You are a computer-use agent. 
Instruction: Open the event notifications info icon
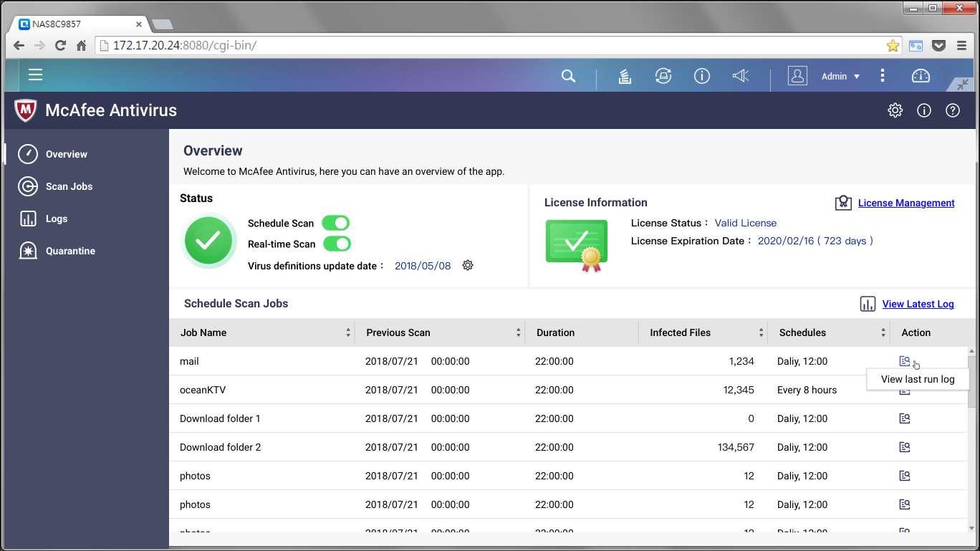tap(702, 76)
